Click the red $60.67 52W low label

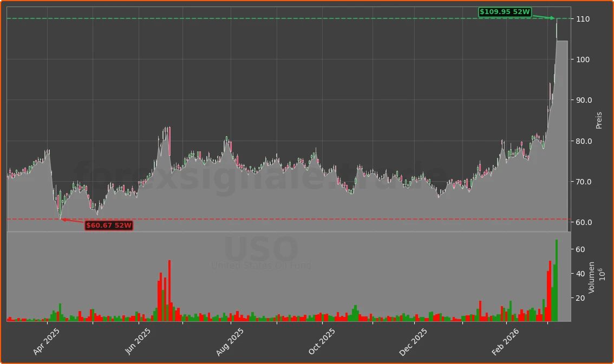108,226
